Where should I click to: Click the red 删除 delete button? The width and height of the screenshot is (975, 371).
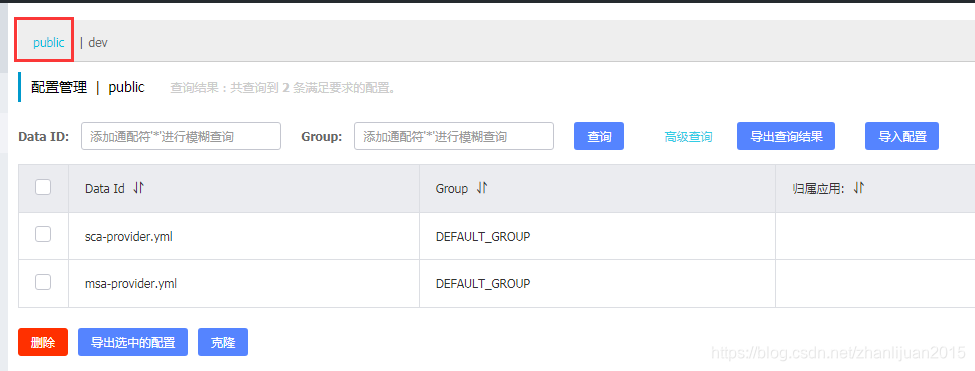pos(43,342)
